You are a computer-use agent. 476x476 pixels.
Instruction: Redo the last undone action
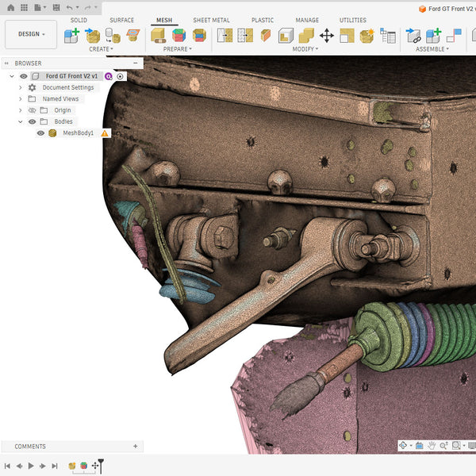pos(88,8)
